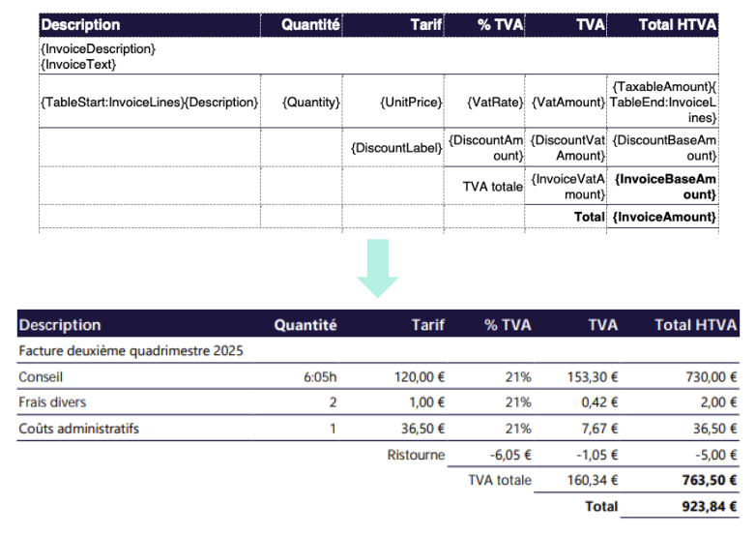The height and width of the screenshot is (535, 756).
Task: Click the {Quantity} template cell
Action: [x=311, y=103]
